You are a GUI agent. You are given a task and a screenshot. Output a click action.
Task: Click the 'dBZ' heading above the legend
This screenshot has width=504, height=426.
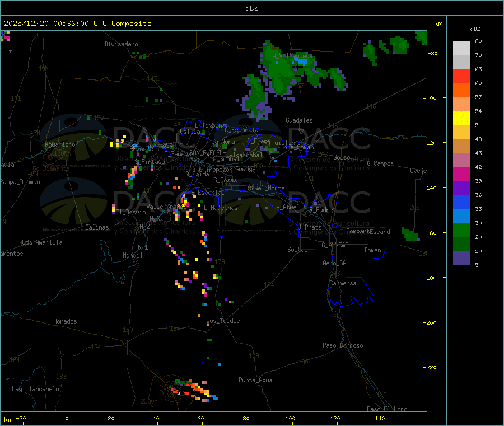pyautogui.click(x=475, y=29)
